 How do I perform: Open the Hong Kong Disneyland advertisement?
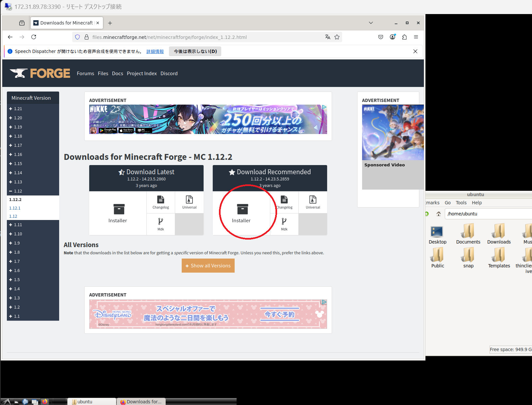click(x=208, y=314)
